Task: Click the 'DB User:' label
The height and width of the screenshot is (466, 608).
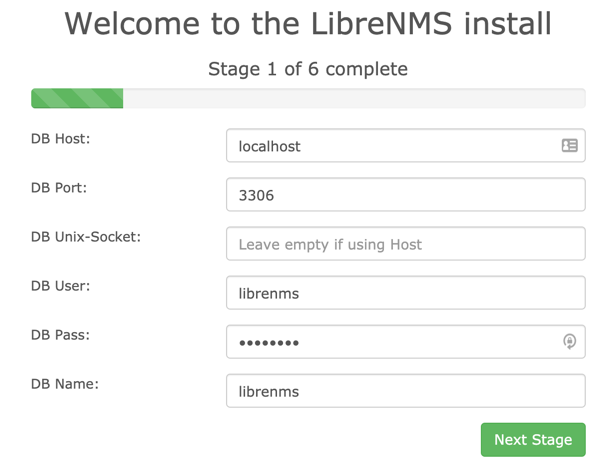Action: click(x=60, y=286)
